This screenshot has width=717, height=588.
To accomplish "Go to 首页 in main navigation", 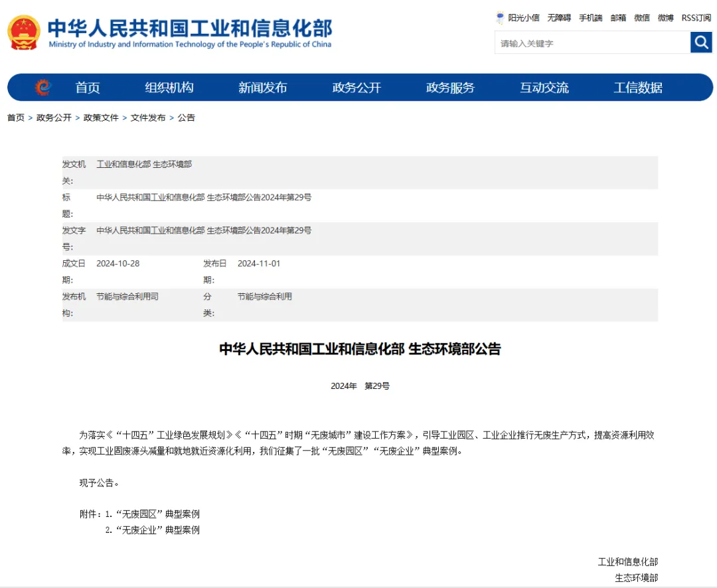I will tap(88, 88).
